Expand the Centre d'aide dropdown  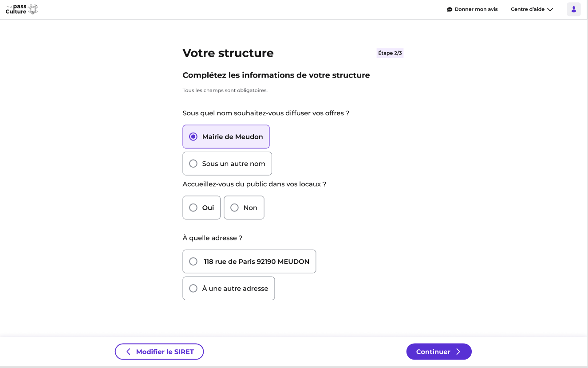[x=532, y=9]
